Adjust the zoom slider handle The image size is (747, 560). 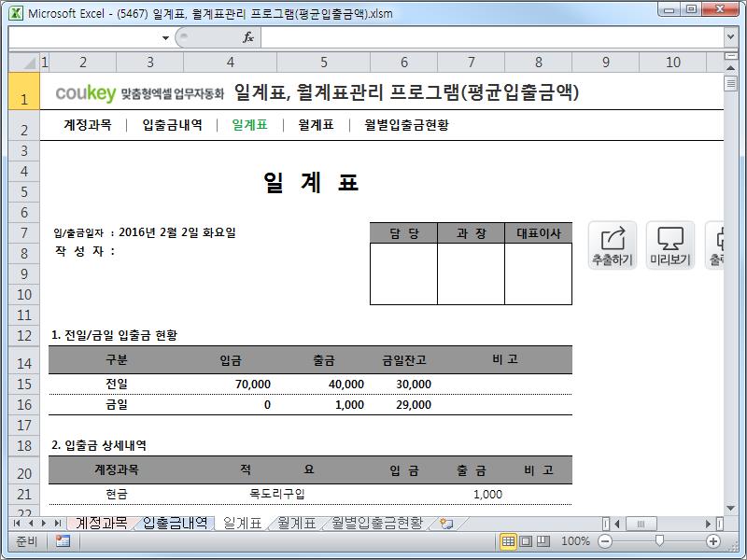click(659, 540)
